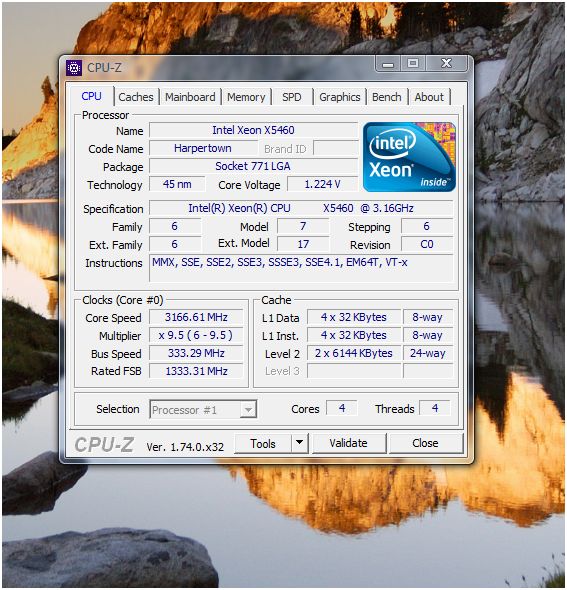567x590 pixels.
Task: Open the Mainboard tab
Action: click(190, 97)
